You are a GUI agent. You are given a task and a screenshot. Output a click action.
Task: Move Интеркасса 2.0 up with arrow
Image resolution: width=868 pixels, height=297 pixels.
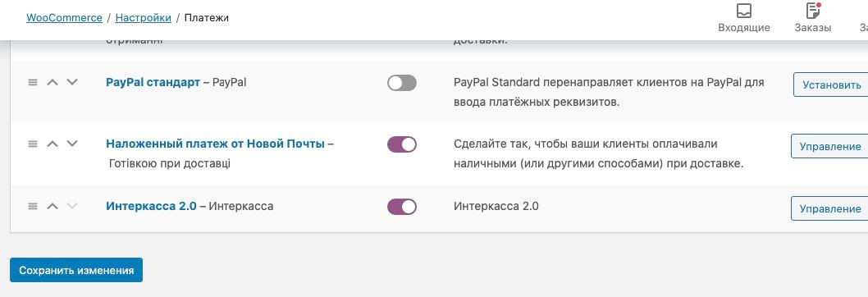tap(52, 206)
